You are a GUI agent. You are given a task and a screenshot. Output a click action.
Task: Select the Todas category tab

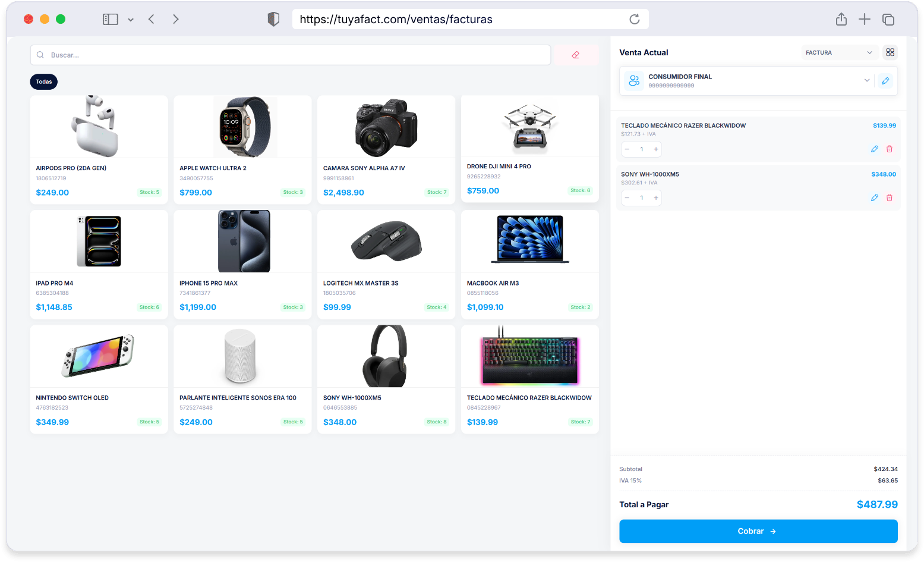pos(44,81)
